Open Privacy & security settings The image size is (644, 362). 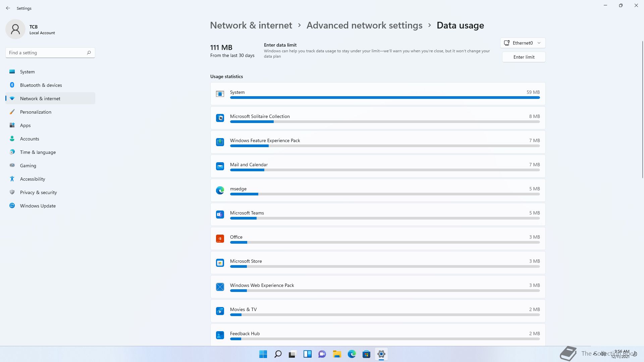coord(50,192)
